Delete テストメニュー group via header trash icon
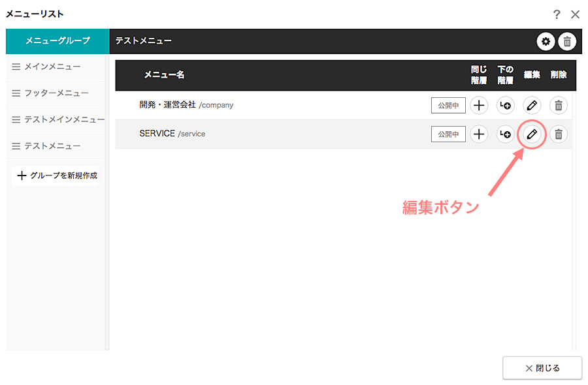 click(567, 41)
